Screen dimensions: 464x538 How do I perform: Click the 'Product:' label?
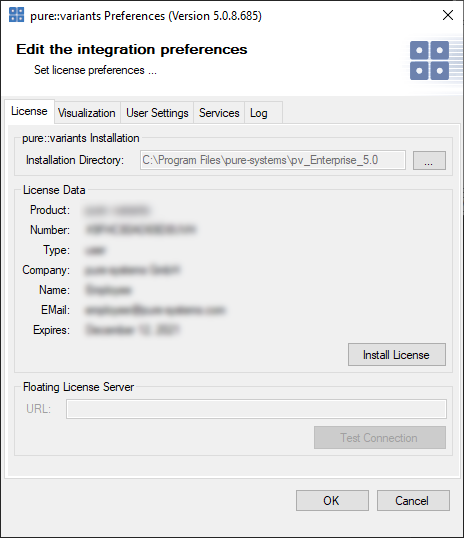coord(50,210)
